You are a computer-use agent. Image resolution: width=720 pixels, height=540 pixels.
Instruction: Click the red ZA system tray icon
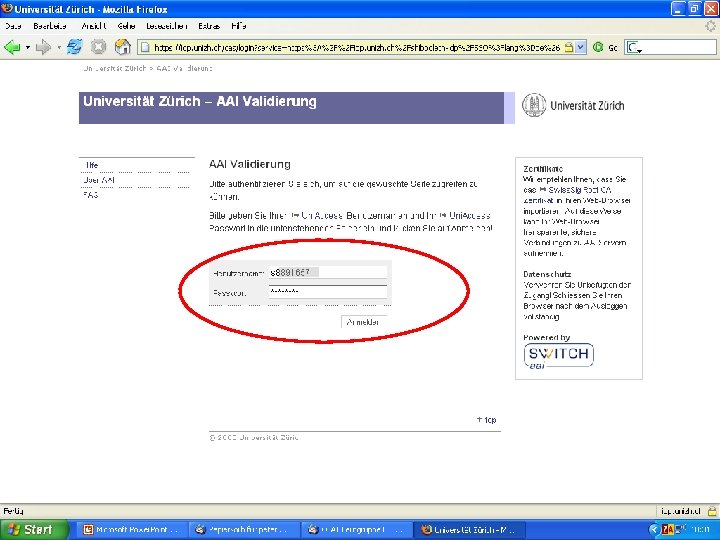(x=667, y=530)
